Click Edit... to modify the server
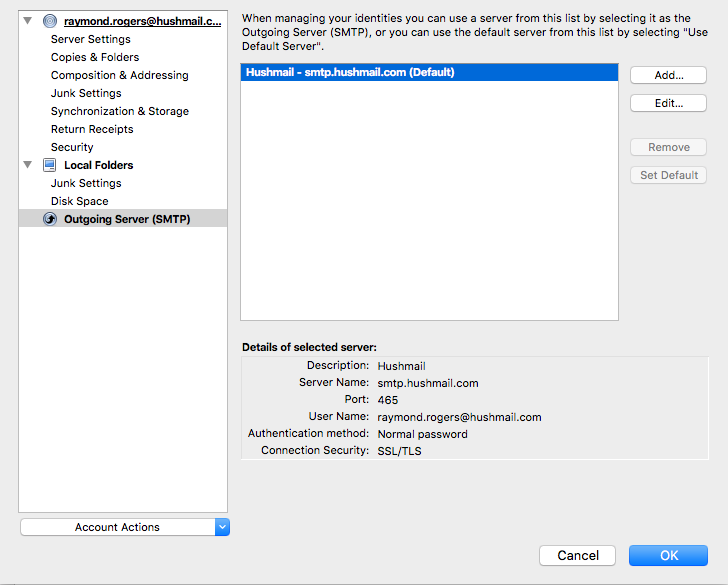Screen dimensions: 728x585 click(668, 103)
